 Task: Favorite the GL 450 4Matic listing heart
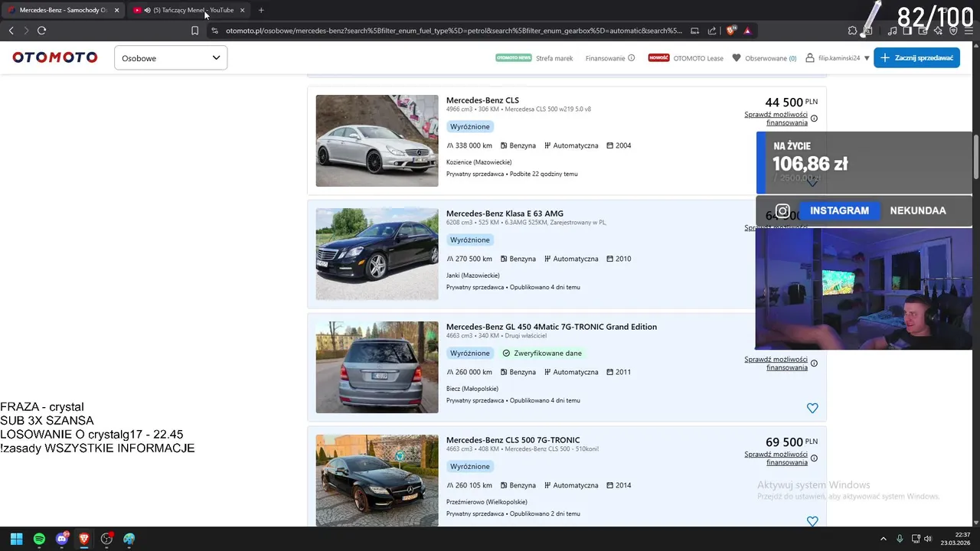pos(812,409)
